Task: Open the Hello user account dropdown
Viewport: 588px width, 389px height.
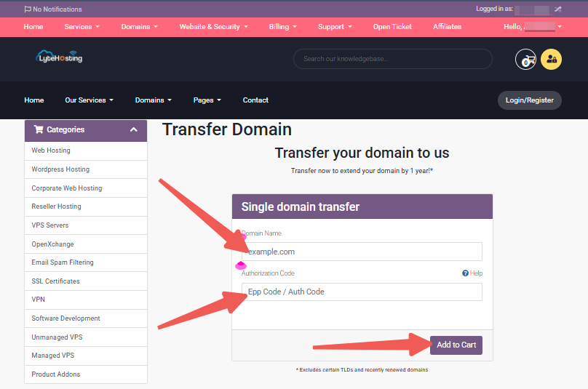Action: coord(533,27)
